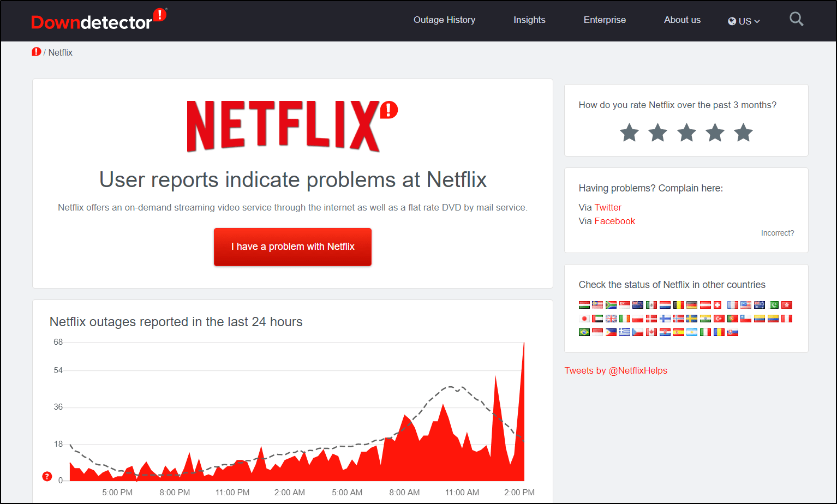Viewport: 837px width, 504px height.
Task: Open the Downdetector home logo
Action: click(x=98, y=20)
